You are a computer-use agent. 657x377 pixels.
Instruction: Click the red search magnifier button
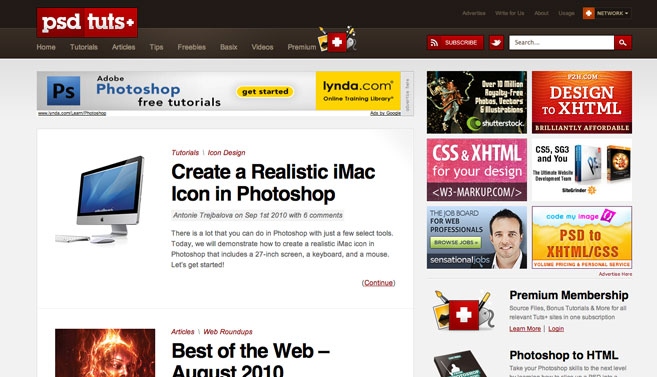coord(623,43)
